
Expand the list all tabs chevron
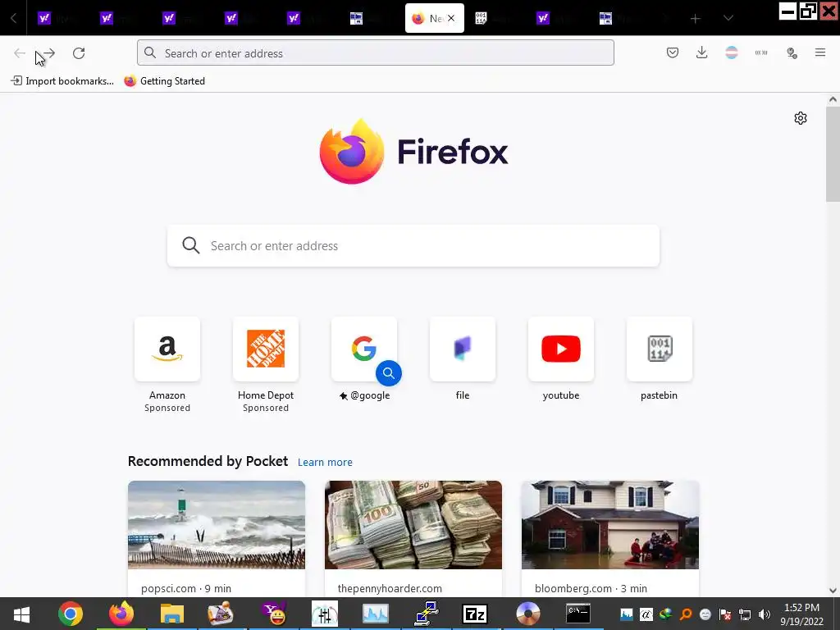(728, 19)
